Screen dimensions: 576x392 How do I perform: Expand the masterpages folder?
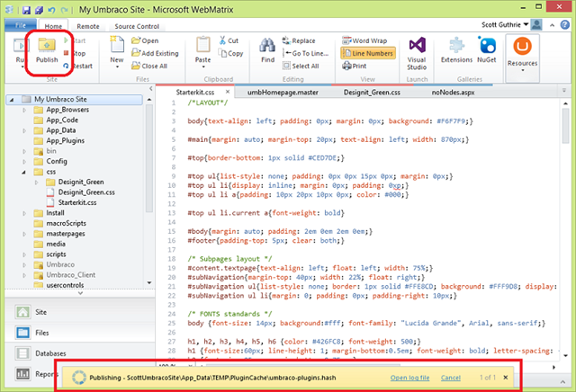[x=24, y=234]
